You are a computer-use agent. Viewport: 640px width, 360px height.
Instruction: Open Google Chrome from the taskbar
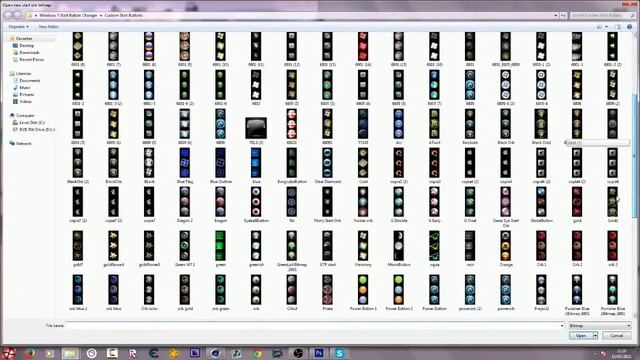(x=256, y=353)
